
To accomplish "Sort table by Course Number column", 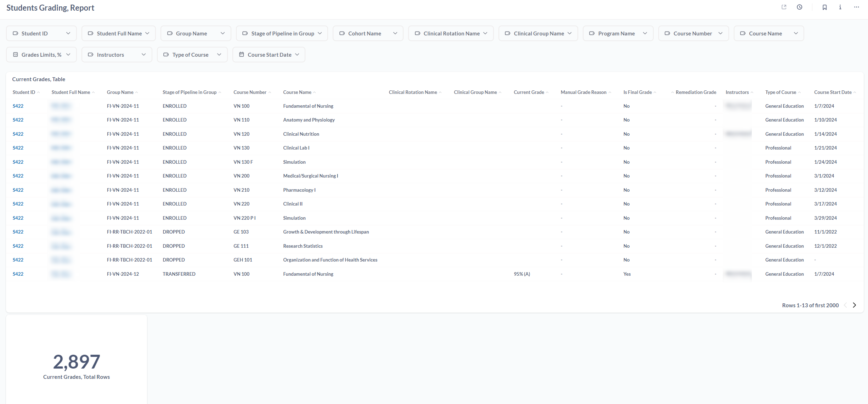I will click(x=250, y=92).
